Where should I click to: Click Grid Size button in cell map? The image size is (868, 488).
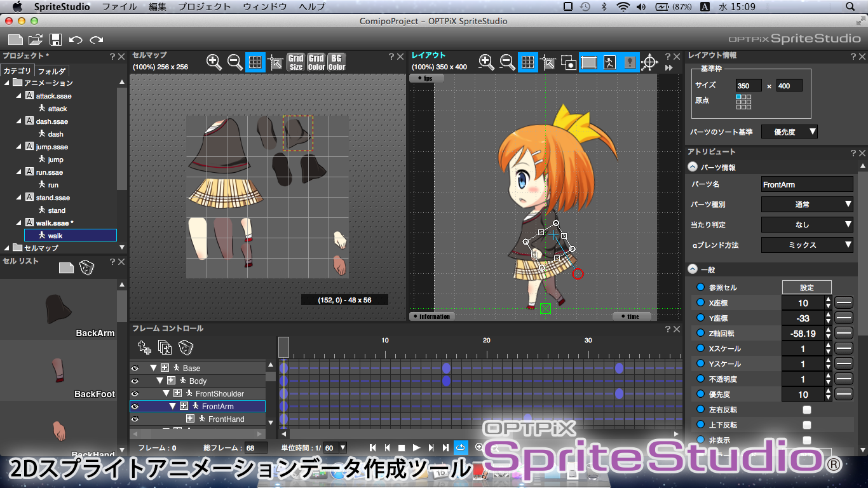point(296,62)
